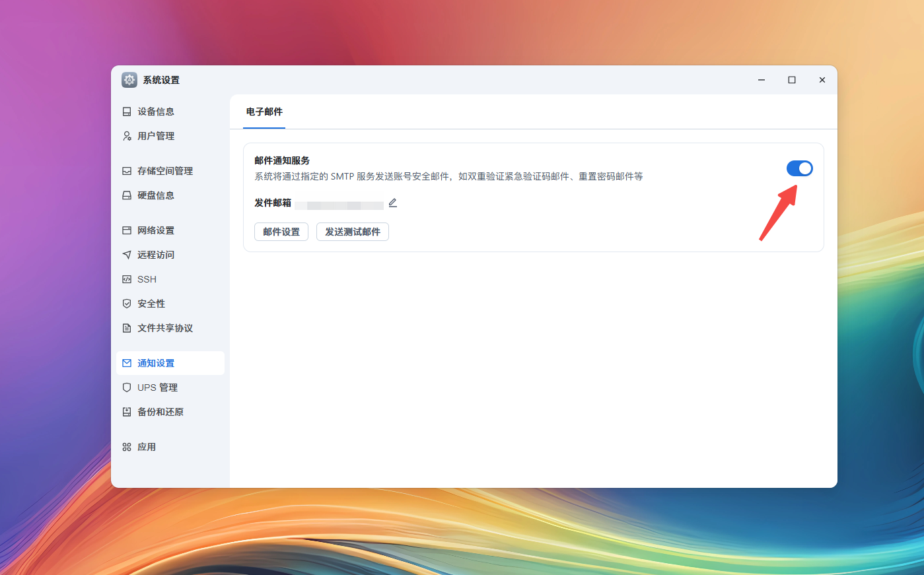Select the 用户管理 person icon
Image resolution: width=924 pixels, height=575 pixels.
click(x=127, y=135)
